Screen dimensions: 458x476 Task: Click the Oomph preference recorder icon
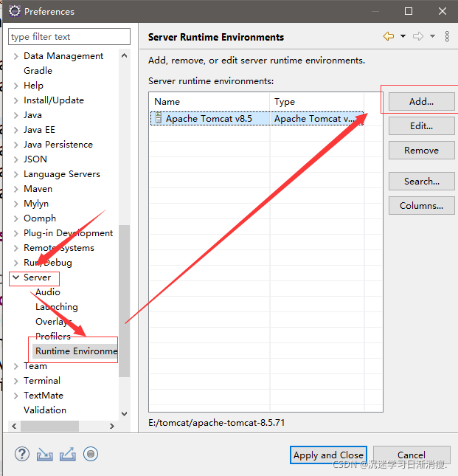pyautogui.click(x=91, y=454)
